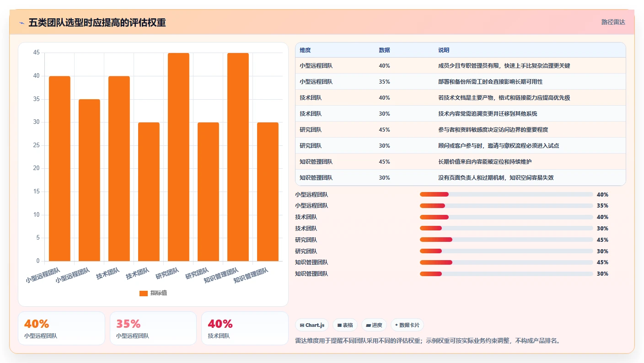The image size is (644, 363).
Task: Select table row 部署和备份所需工时会直接影响长期可用性
Action: pos(461,81)
